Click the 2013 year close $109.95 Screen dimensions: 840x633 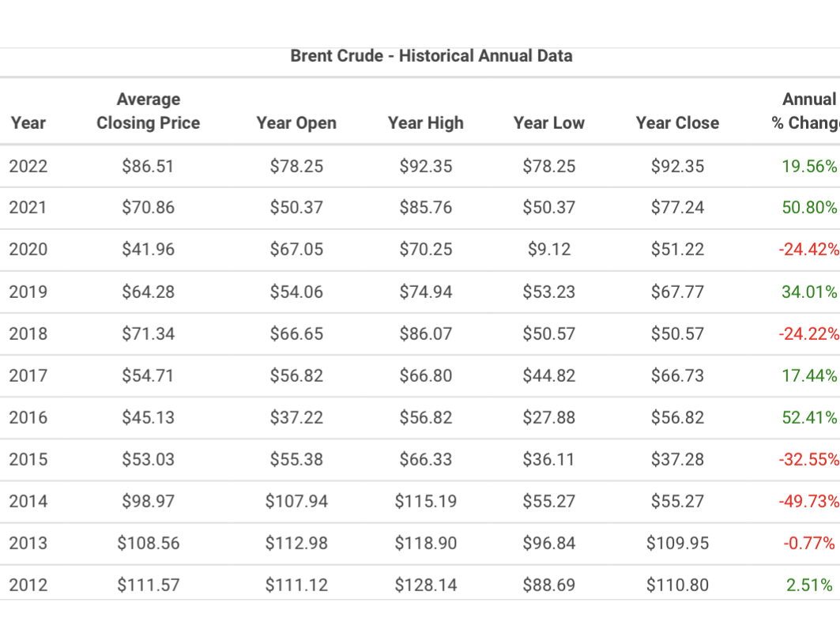[678, 543]
